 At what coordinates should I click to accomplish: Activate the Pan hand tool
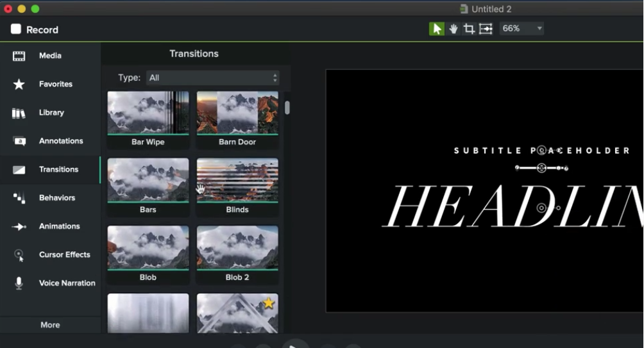453,29
